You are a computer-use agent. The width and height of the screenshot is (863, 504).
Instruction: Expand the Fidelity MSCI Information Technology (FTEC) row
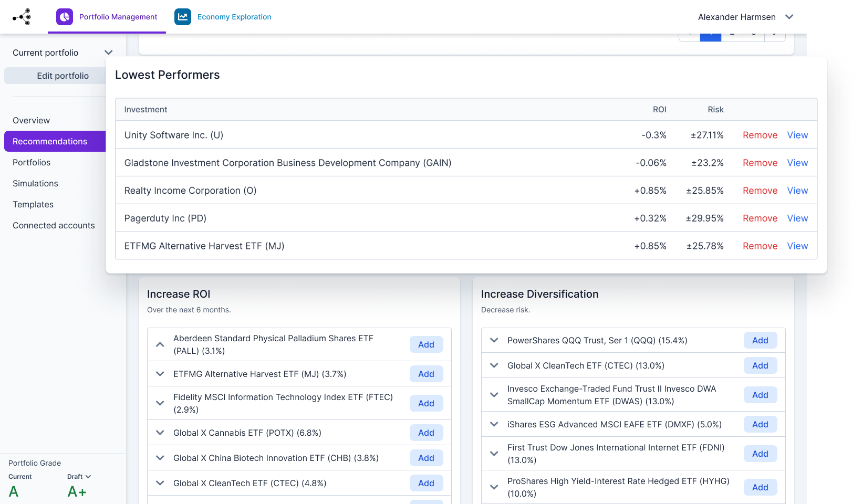pos(160,403)
